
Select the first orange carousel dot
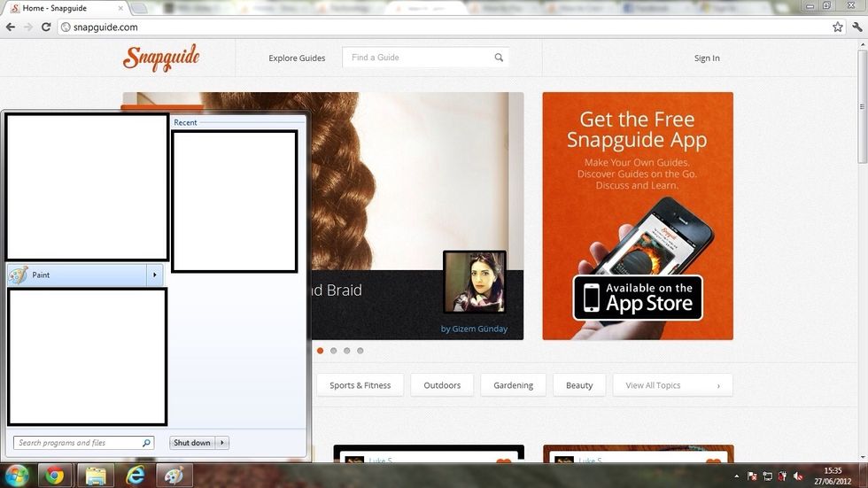(320, 351)
